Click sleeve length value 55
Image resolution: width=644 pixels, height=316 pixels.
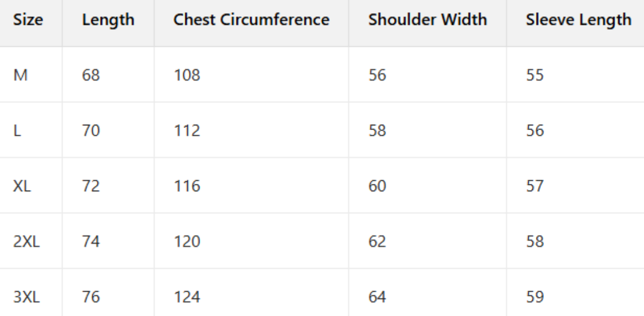pyautogui.click(x=534, y=75)
